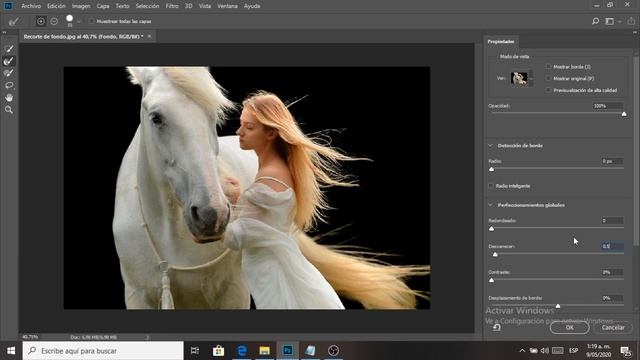The height and width of the screenshot is (360, 640).
Task: Select the Zoom tool
Action: (9, 110)
